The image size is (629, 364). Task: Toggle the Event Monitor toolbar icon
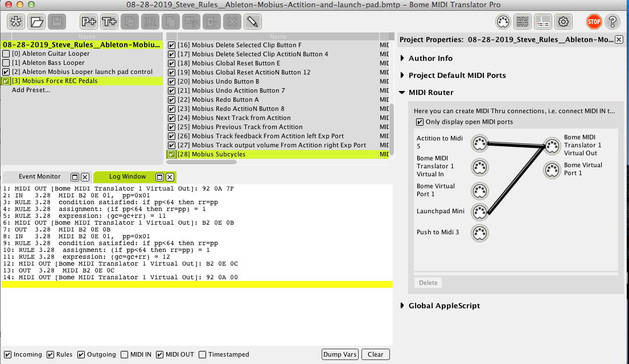click(x=542, y=22)
